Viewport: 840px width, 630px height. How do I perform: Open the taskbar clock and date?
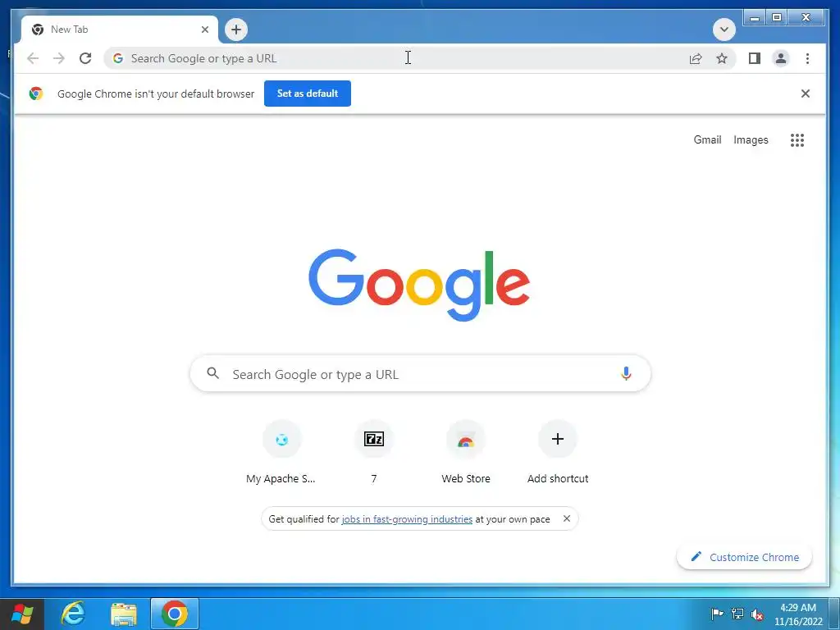tap(798, 614)
